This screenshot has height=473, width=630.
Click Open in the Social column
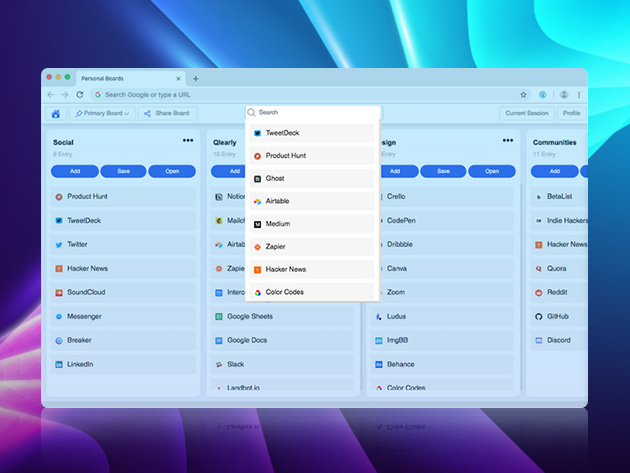click(172, 171)
